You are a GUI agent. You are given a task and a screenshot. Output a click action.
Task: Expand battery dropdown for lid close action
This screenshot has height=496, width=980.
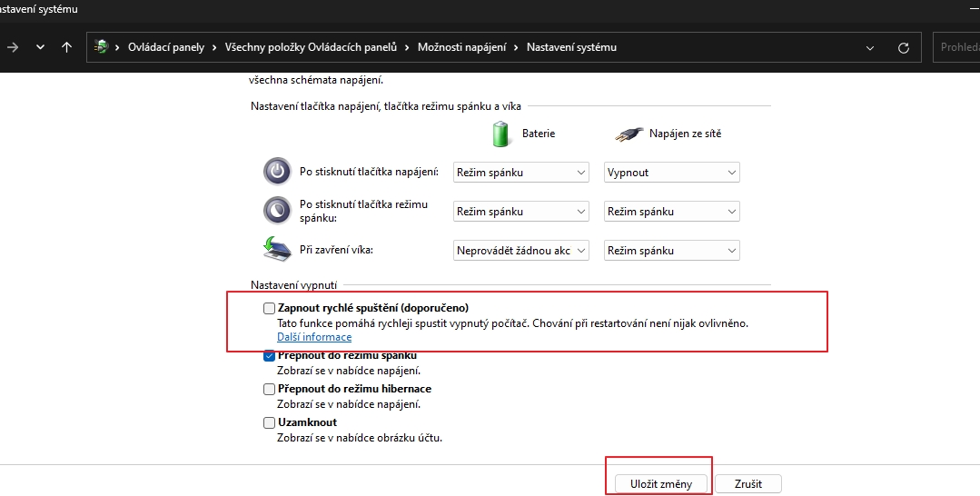pos(521,251)
